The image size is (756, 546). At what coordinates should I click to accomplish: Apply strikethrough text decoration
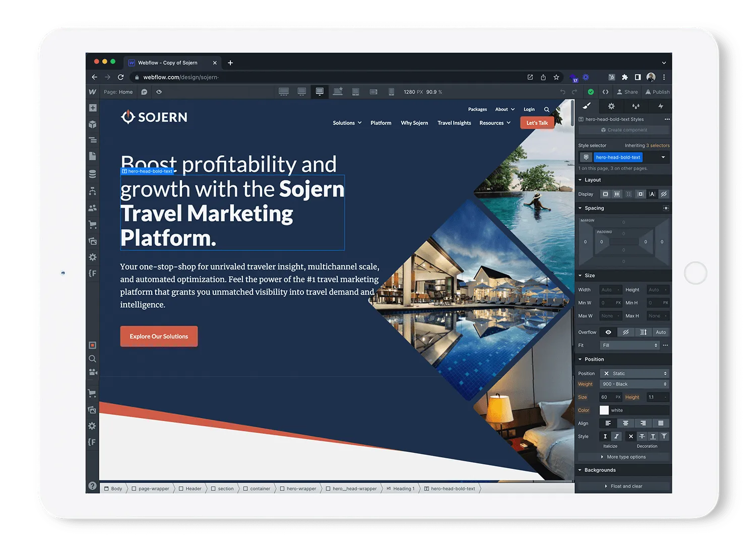tap(642, 436)
